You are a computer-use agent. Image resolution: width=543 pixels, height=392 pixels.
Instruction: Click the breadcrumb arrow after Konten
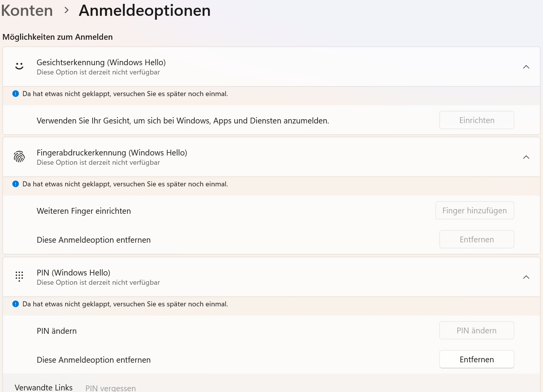pos(66,10)
